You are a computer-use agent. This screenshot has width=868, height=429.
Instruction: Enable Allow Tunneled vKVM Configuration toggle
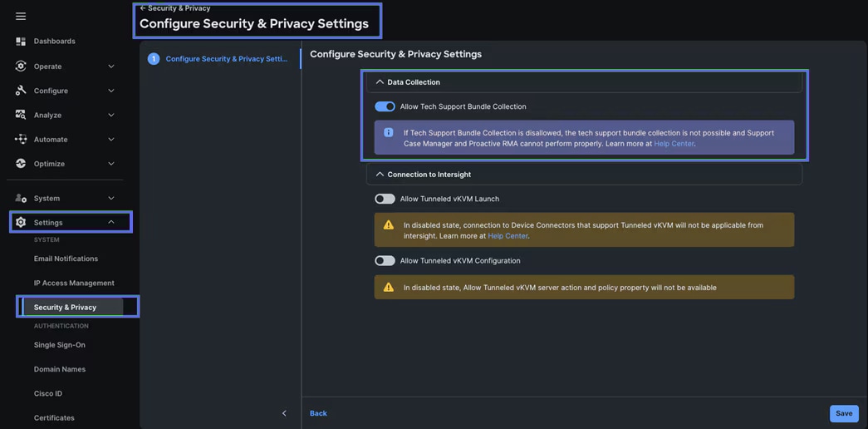(x=385, y=260)
